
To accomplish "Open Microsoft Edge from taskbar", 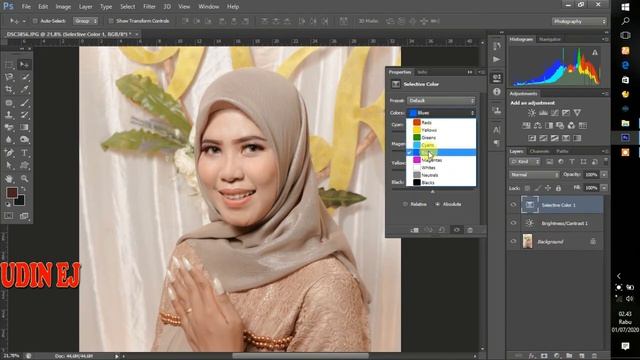I will point(625,65).
